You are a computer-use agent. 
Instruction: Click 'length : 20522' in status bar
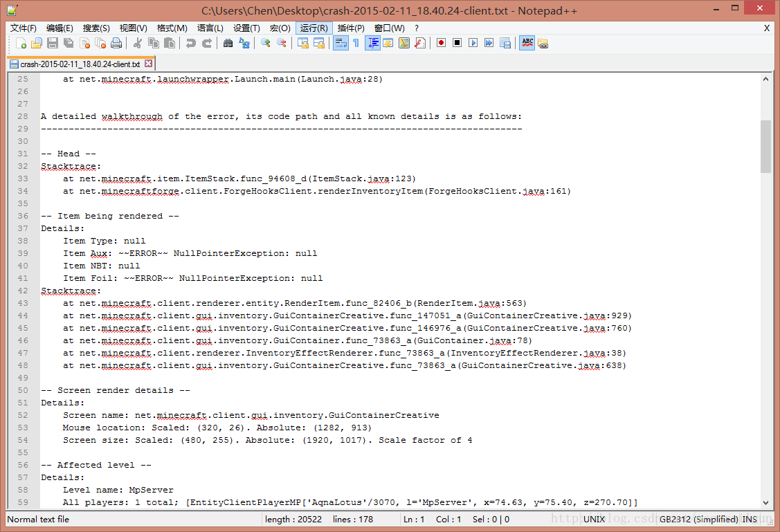[293, 519]
